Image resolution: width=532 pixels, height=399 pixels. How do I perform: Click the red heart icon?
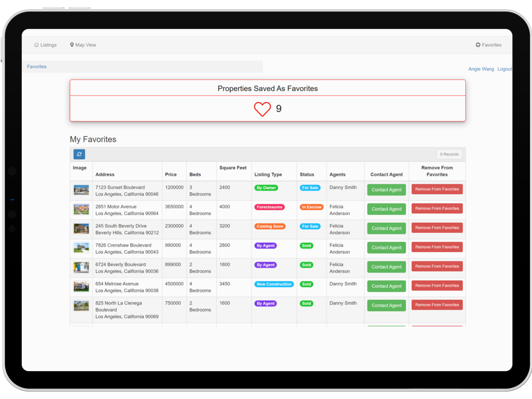(262, 109)
